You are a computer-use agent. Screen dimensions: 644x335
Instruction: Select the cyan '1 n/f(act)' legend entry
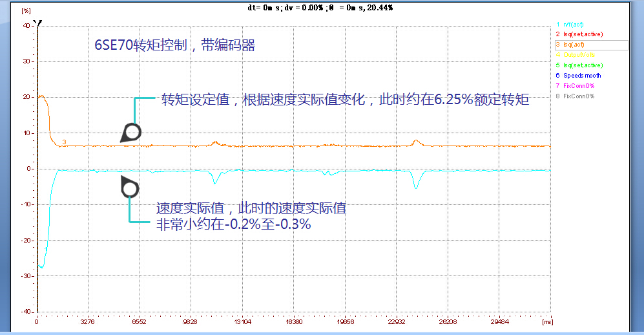[570, 24]
